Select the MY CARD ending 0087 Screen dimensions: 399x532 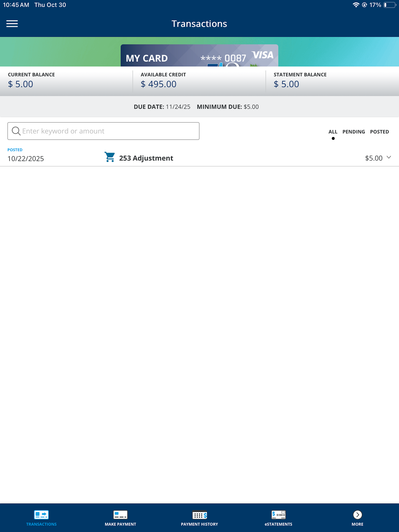pyautogui.click(x=199, y=55)
